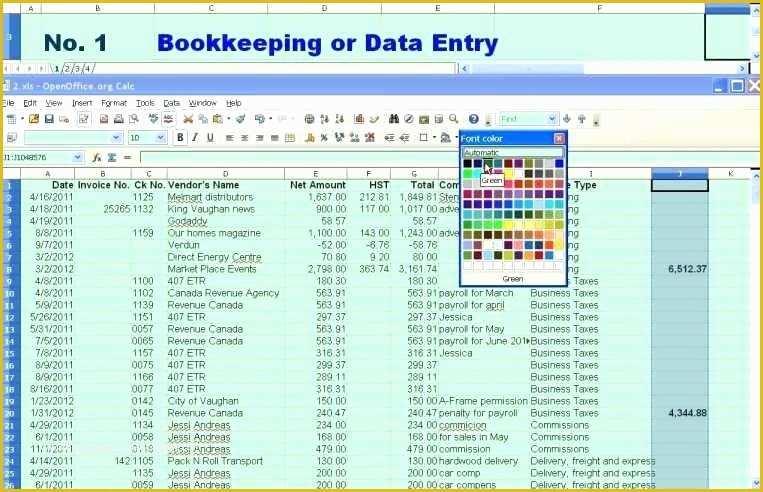Click the Function equals icon
This screenshot has width=763, height=492.
[x=127, y=157]
